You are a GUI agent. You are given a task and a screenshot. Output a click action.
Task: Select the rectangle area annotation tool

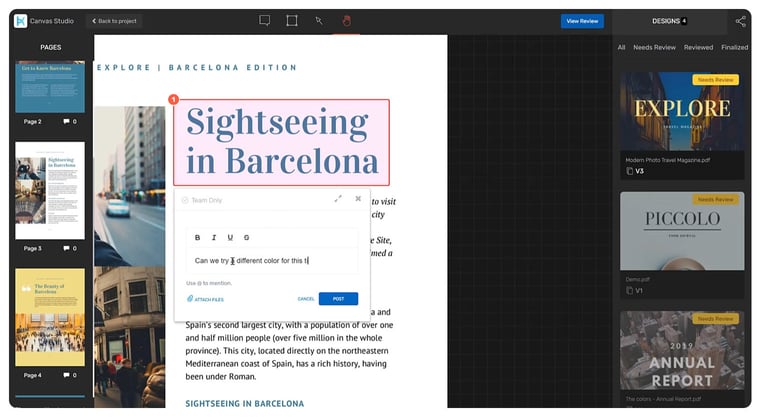292,20
